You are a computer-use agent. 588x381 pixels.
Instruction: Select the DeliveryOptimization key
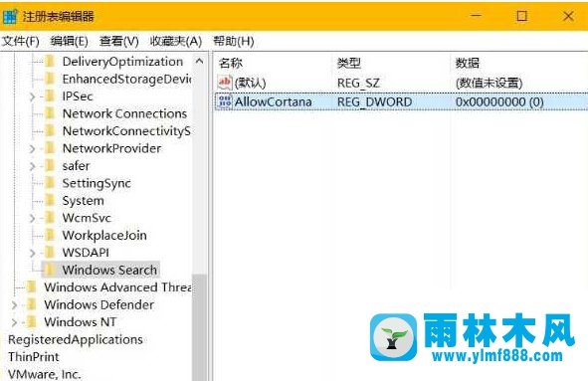[x=122, y=62]
